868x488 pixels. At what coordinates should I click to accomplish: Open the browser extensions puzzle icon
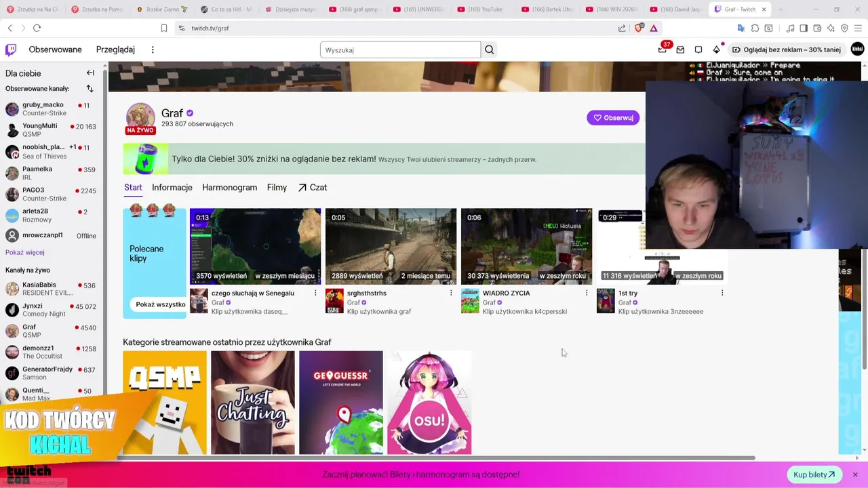pyautogui.click(x=755, y=28)
